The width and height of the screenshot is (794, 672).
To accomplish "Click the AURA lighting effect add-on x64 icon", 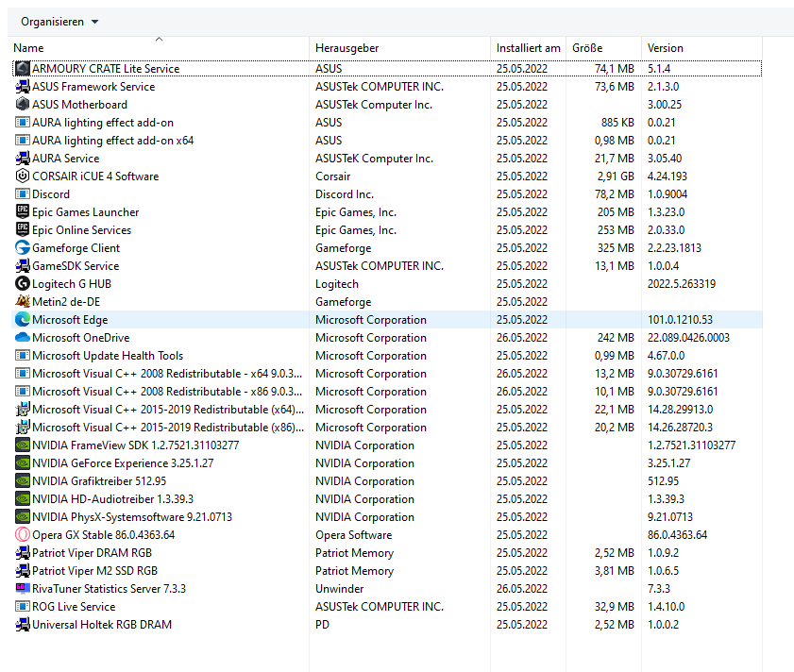I will 23,141.
